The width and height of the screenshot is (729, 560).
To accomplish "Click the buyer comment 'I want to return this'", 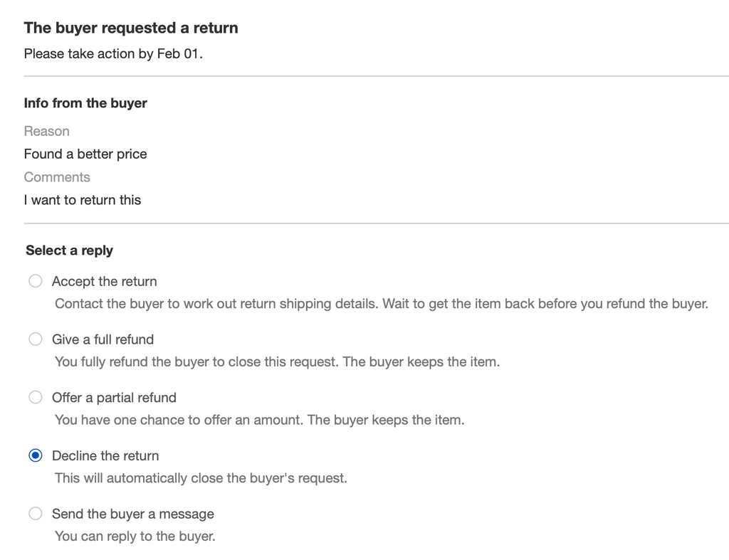I will [x=83, y=200].
